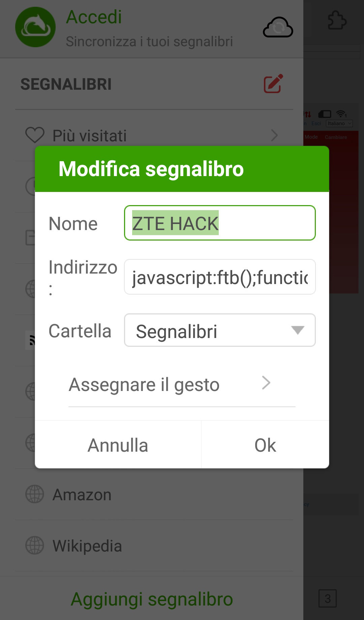This screenshot has width=364, height=620.
Task: Tap the globe icon next to Amazon
Action: coord(35,494)
